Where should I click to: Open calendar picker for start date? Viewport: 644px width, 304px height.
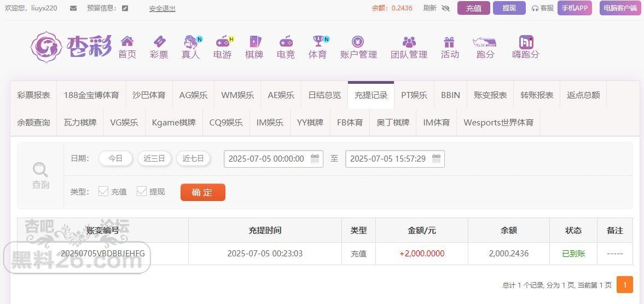pyautogui.click(x=315, y=158)
